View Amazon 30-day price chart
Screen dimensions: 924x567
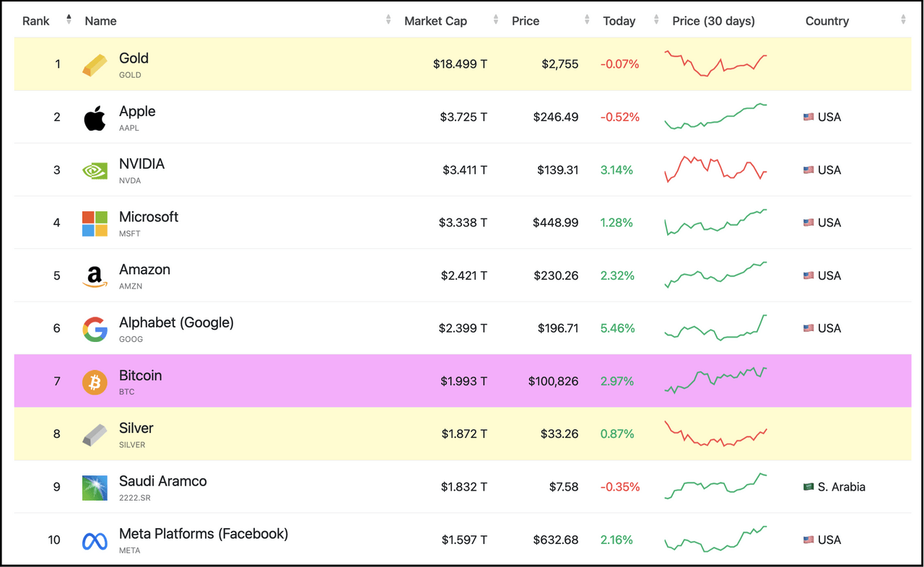715,275
